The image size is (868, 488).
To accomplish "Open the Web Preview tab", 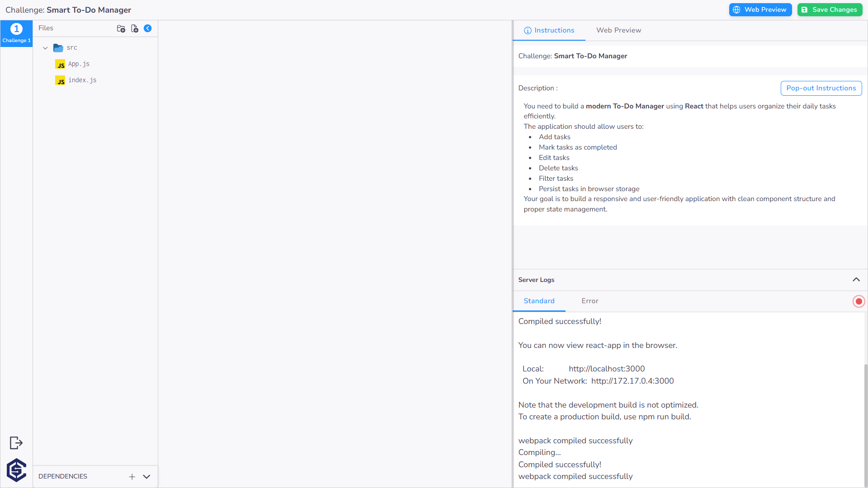I will (618, 30).
